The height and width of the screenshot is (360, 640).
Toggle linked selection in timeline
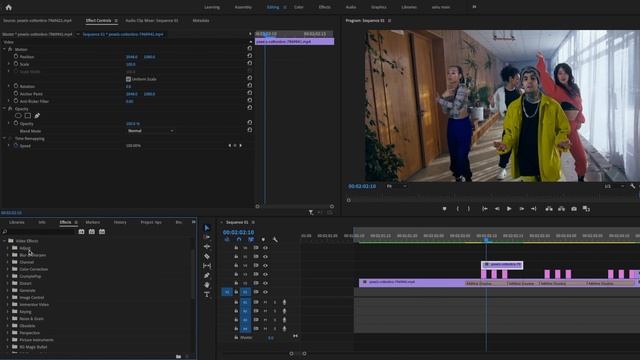pos(251,240)
